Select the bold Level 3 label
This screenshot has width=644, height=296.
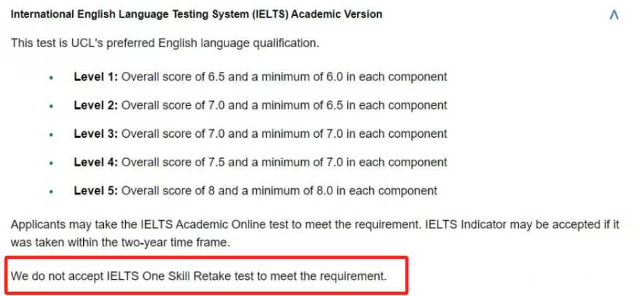click(96, 134)
